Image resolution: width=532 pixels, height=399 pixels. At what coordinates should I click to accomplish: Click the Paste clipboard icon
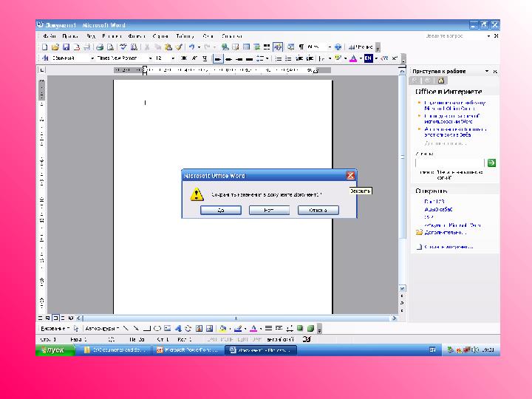[168, 47]
